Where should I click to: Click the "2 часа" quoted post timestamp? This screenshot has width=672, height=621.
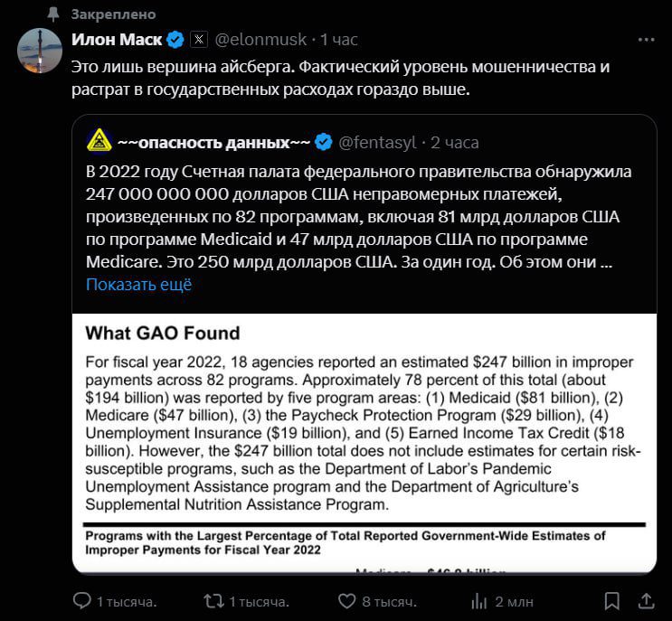455,142
